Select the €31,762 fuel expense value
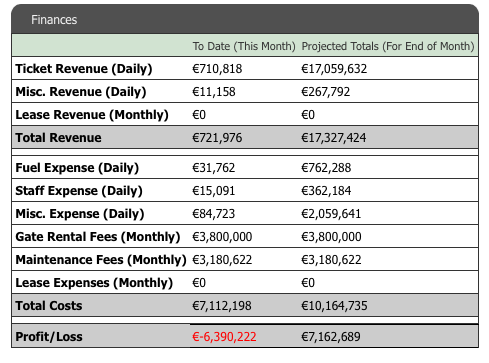Screen dimensions: 489x363 pos(214,168)
